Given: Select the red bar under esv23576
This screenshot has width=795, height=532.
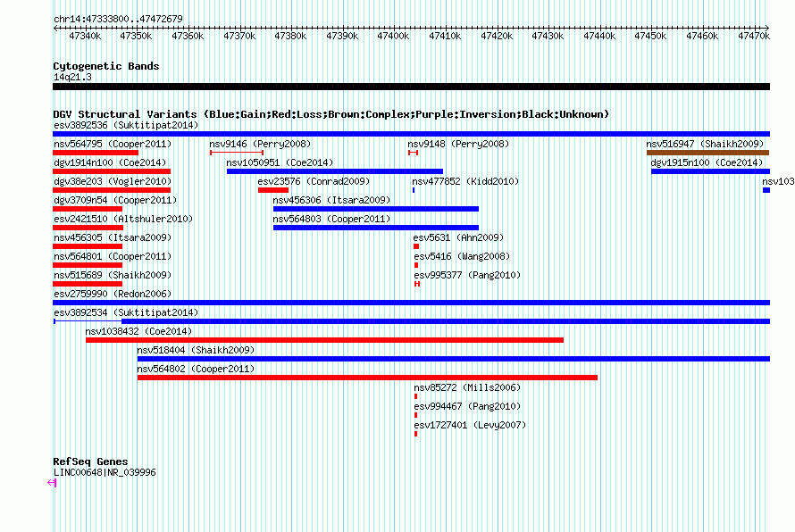Looking at the screenshot, I should 273,190.
